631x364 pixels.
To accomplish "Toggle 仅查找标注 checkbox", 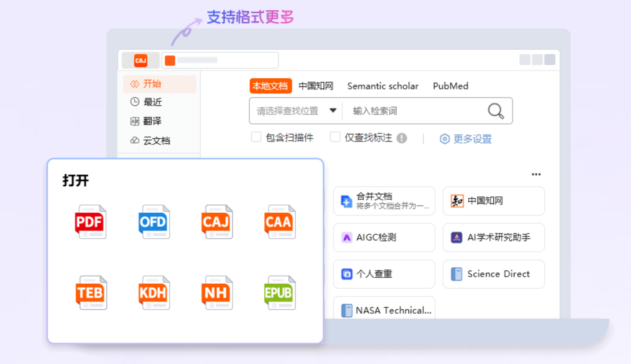I will [x=335, y=137].
